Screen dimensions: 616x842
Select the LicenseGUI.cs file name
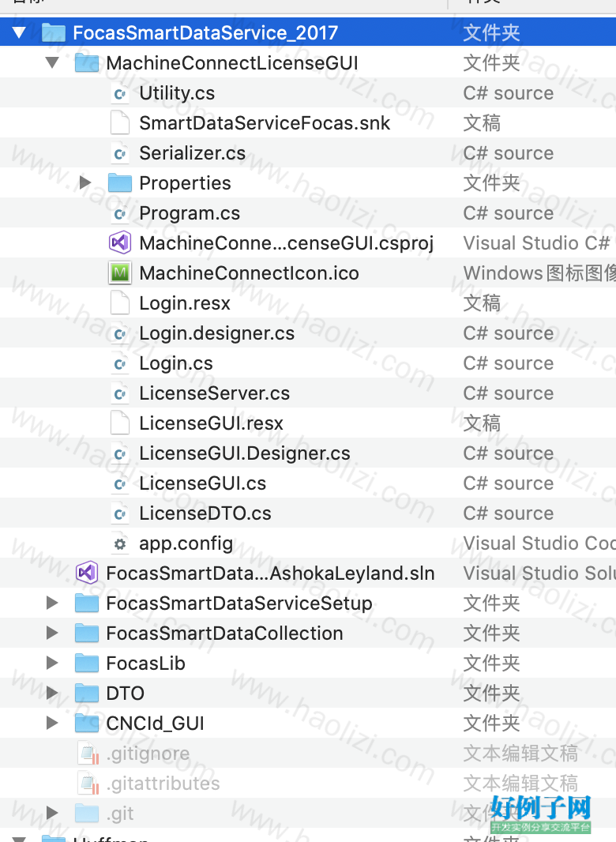click(202, 484)
